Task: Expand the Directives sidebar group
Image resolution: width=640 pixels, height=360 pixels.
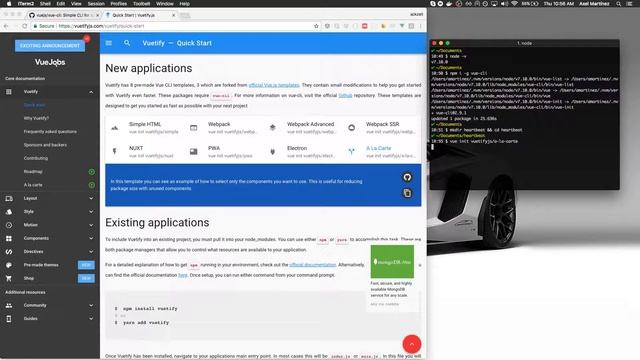Action: (x=91, y=252)
